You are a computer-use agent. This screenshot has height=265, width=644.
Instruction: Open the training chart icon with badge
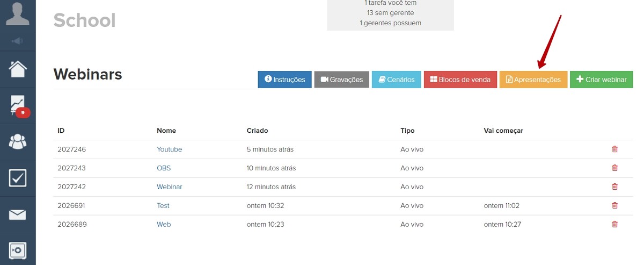click(x=18, y=105)
